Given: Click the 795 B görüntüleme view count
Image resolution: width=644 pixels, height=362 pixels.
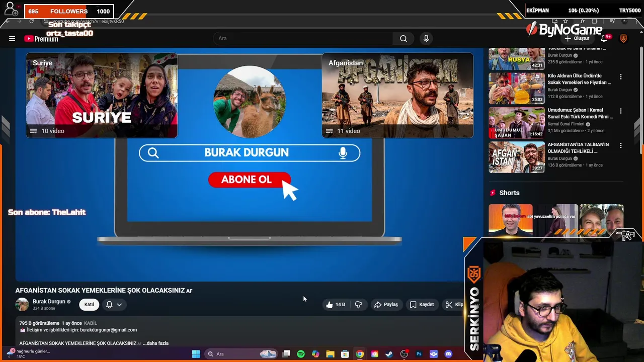Looking at the screenshot, I should [x=39, y=323].
